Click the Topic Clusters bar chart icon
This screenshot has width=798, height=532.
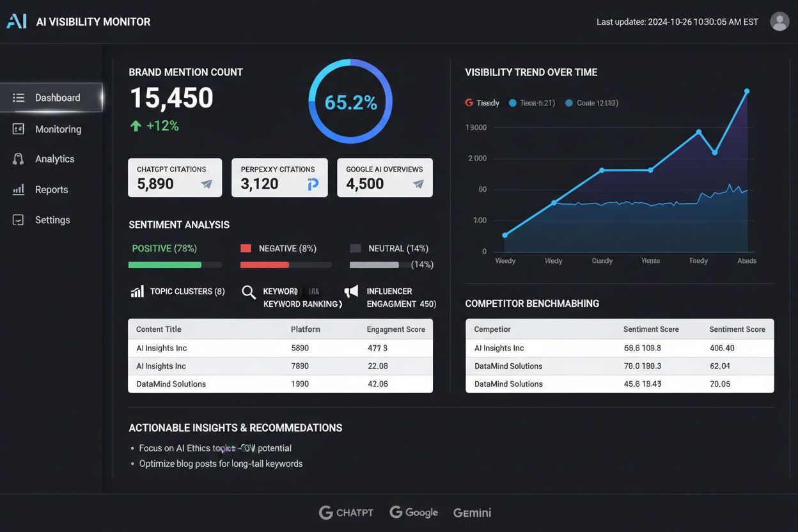137,291
